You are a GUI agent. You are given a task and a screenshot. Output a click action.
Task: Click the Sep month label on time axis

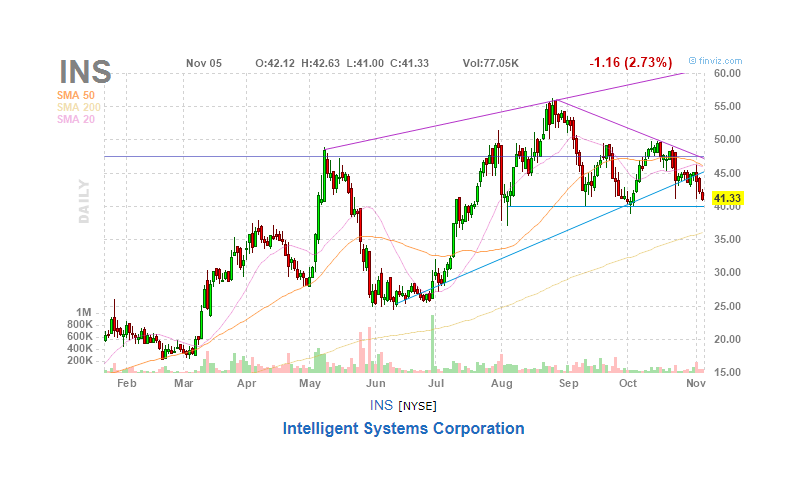coord(568,383)
